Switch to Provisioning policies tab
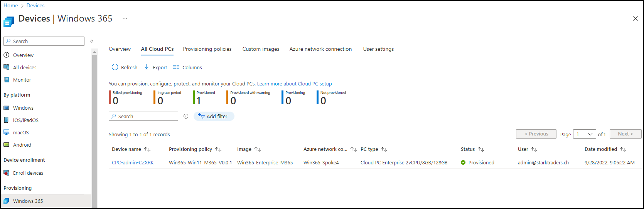 tap(207, 49)
